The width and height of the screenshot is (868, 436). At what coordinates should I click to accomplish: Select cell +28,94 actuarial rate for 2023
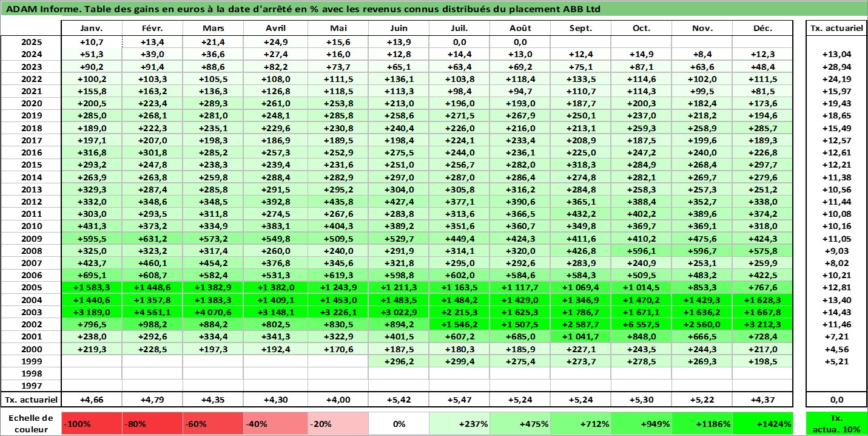point(836,66)
